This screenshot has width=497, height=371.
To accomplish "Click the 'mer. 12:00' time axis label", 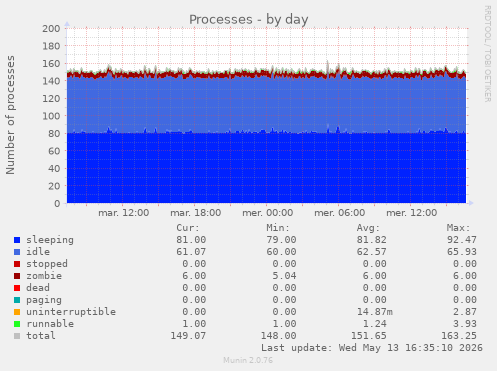I will tap(412, 213).
